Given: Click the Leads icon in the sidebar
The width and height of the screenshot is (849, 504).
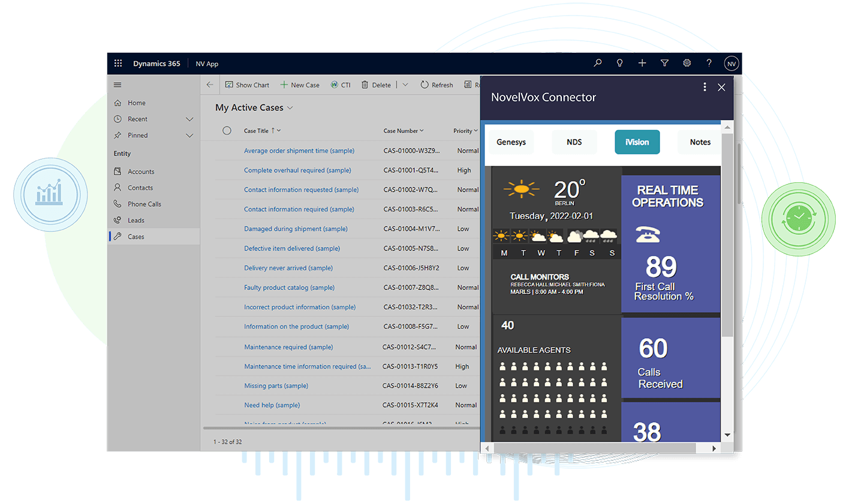Looking at the screenshot, I should pyautogui.click(x=118, y=220).
